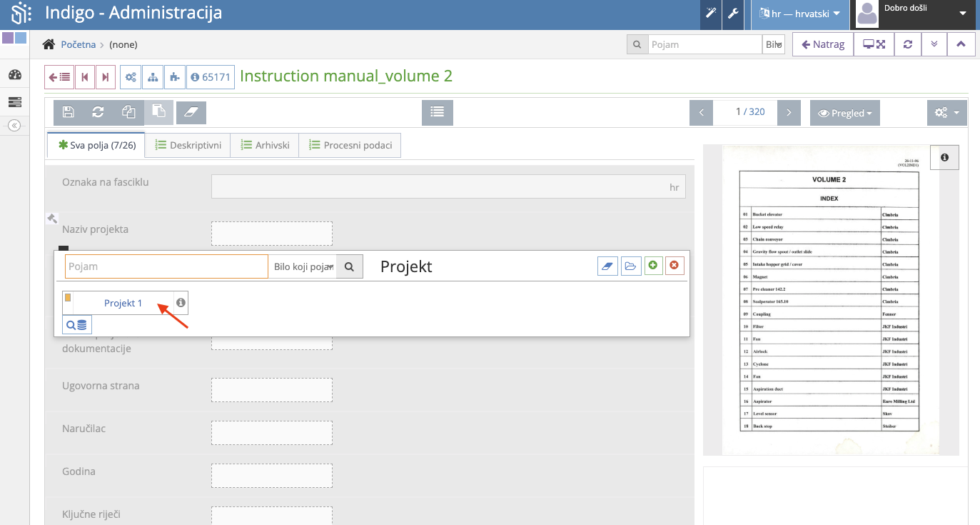Image resolution: width=980 pixels, height=525 pixels.
Task: Save record with floppy disk icon
Action: tap(69, 112)
